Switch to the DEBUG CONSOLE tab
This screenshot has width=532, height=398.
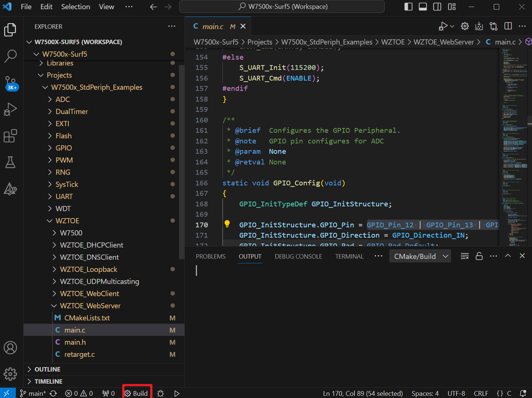point(298,256)
